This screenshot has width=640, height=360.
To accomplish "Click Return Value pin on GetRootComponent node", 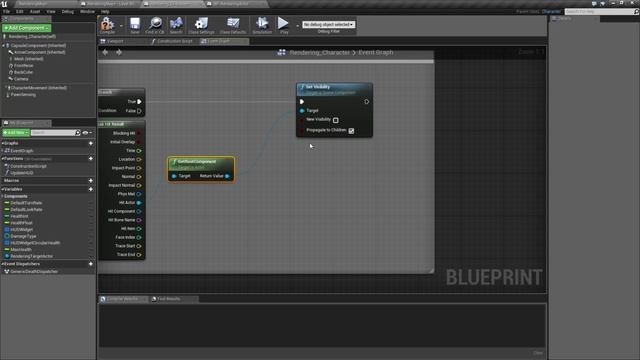I will (227, 176).
